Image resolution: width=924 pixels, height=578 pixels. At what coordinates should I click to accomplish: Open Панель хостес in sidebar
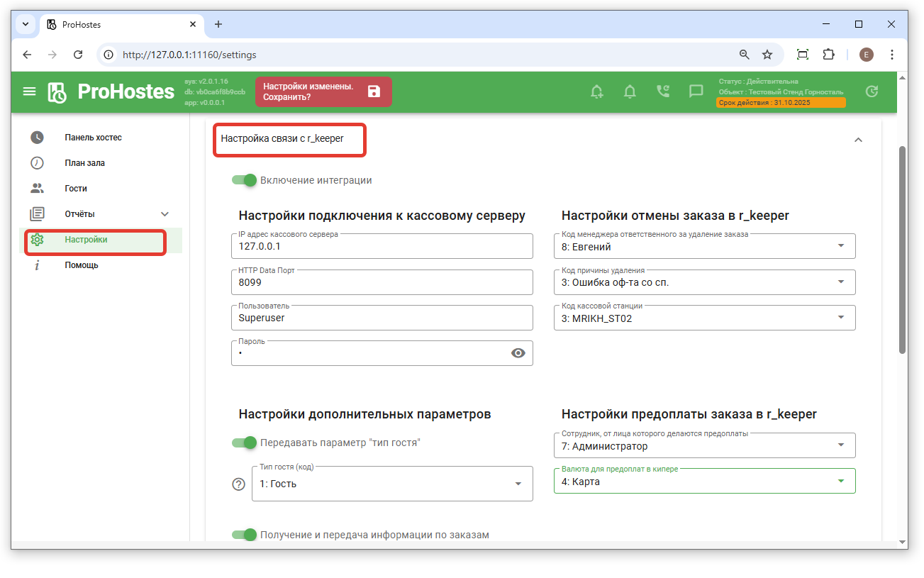(x=93, y=138)
